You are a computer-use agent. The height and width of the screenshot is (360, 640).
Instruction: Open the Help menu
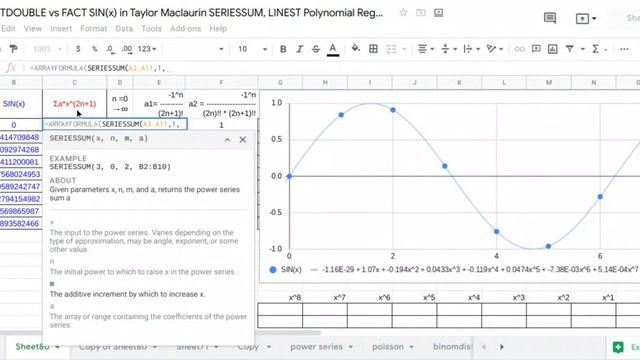tap(218, 29)
